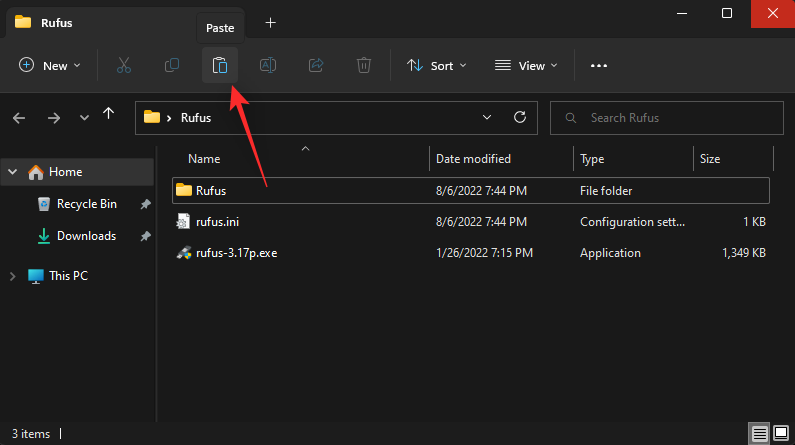Unpin Downloads using its pin icon
This screenshot has height=445, width=795.
point(146,236)
